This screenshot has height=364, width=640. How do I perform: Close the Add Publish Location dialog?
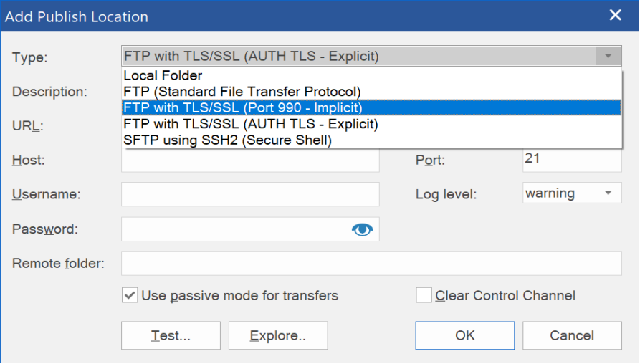click(615, 16)
